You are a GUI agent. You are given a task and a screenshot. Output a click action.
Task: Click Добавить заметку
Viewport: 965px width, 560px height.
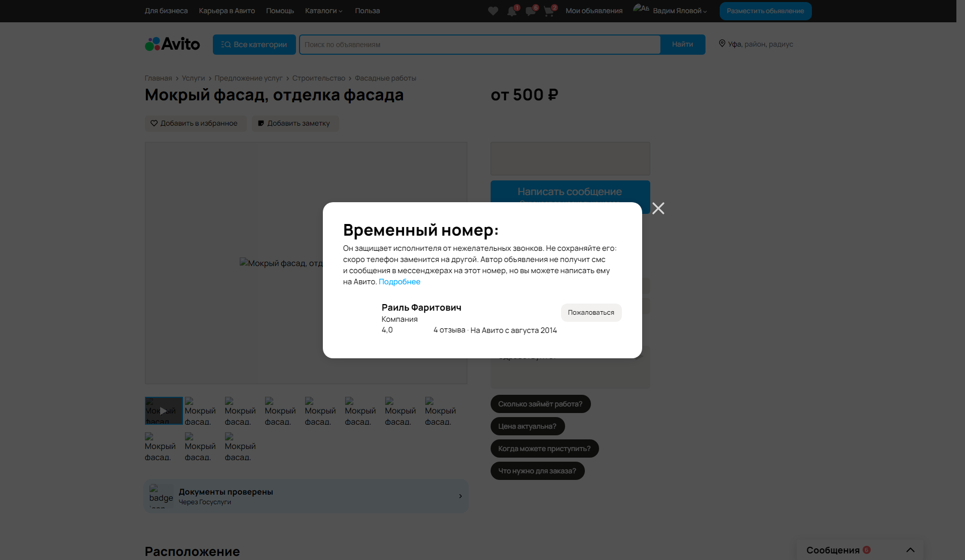(x=295, y=124)
